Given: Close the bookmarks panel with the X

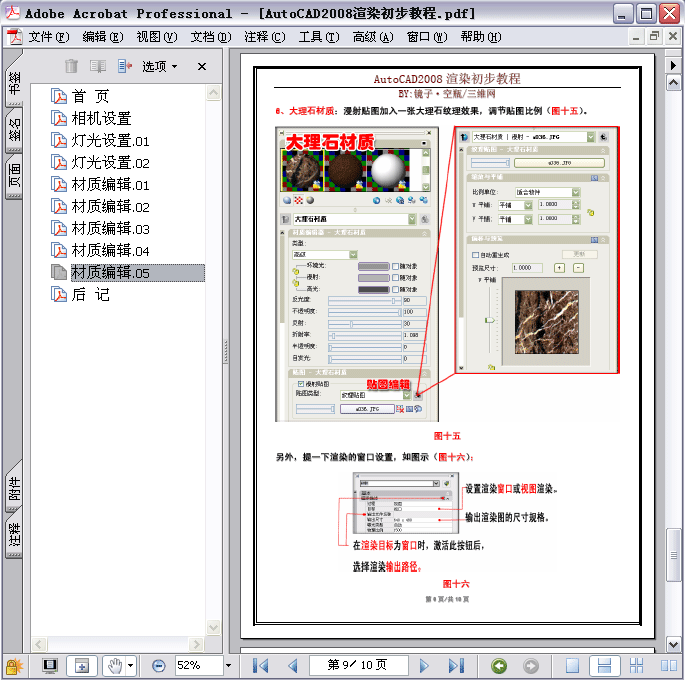Looking at the screenshot, I should 202,66.
